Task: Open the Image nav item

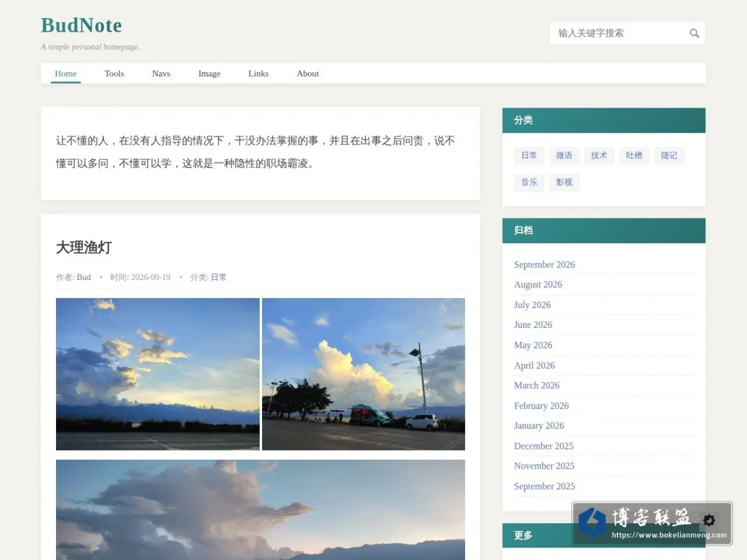Action: coord(209,73)
